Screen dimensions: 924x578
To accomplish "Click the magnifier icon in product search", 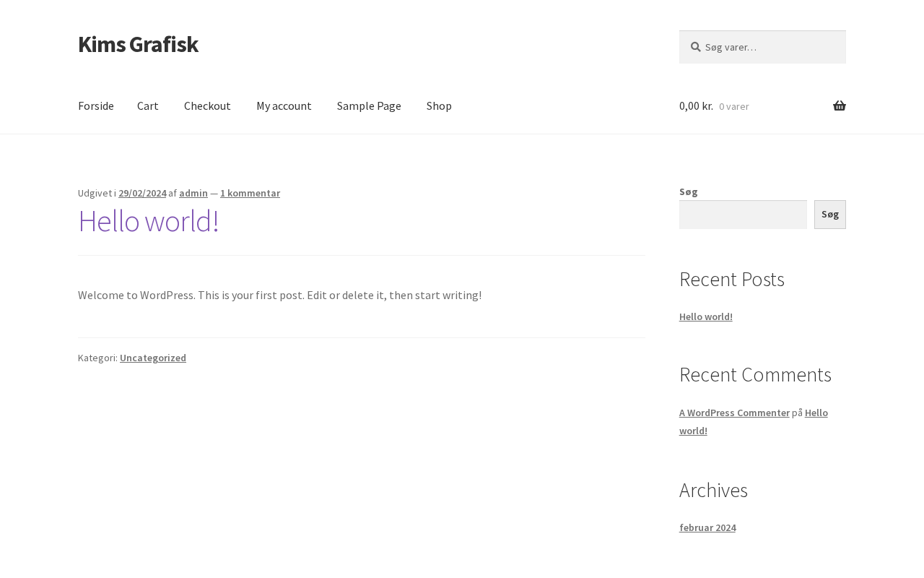I will 695,47.
